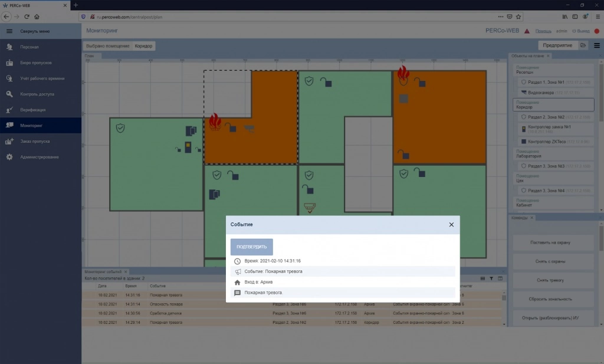The height and width of the screenshot is (364, 604).
Task: Select the shield icon in leftmost green room
Action: click(x=120, y=128)
